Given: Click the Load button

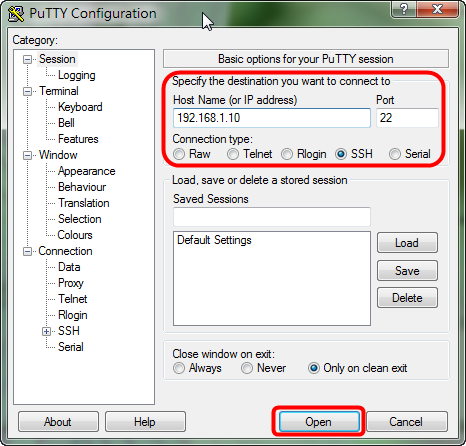Looking at the screenshot, I should [407, 243].
